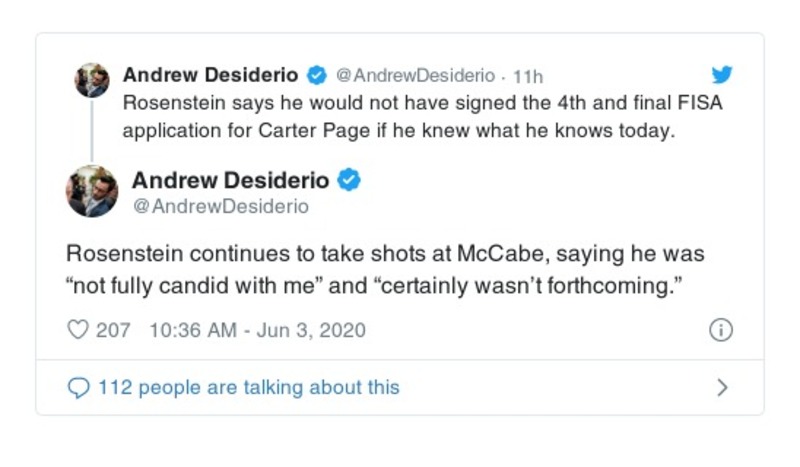Click the reply speech bubble icon
Screen dimensions: 800x467
[77, 387]
